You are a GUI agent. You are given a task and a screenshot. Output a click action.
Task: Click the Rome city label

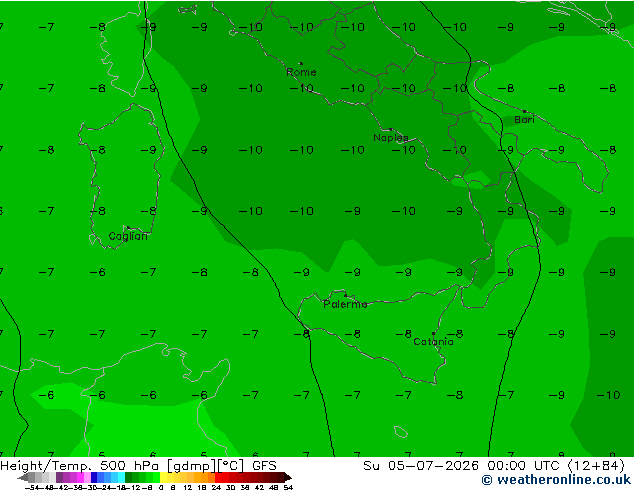301,72
